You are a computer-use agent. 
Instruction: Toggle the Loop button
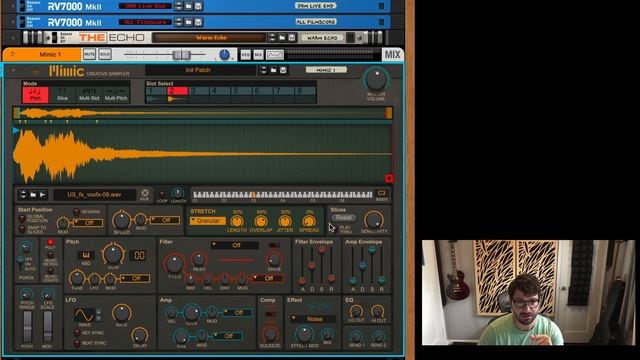point(162,194)
